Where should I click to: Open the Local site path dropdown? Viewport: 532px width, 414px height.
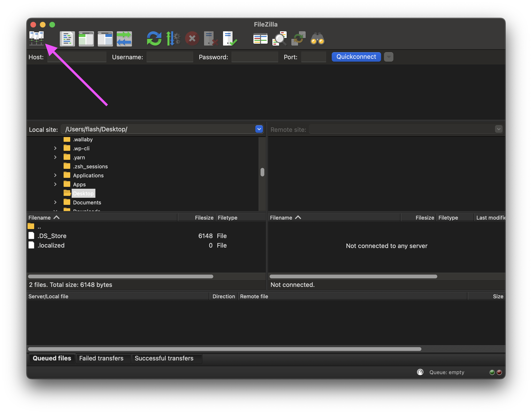point(259,129)
